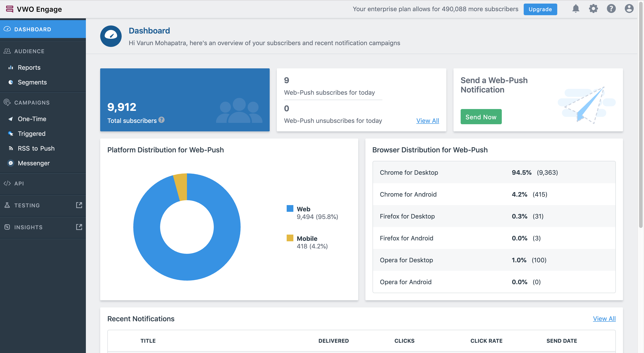Click View All in Recent Notifications
This screenshot has height=353, width=644.
604,319
